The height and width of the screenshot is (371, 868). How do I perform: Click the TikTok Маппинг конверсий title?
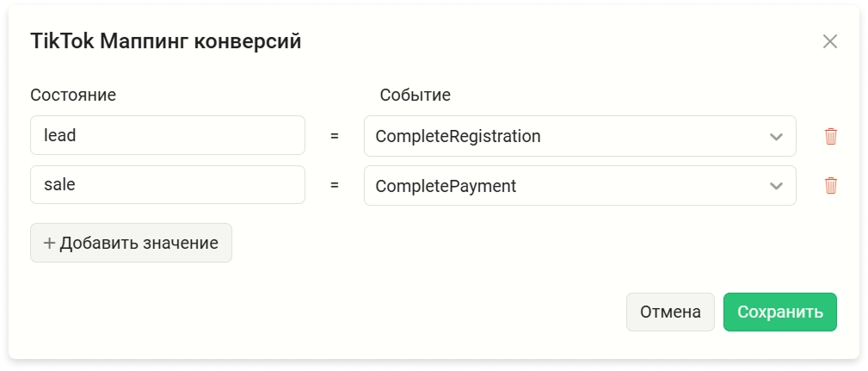coord(165,41)
